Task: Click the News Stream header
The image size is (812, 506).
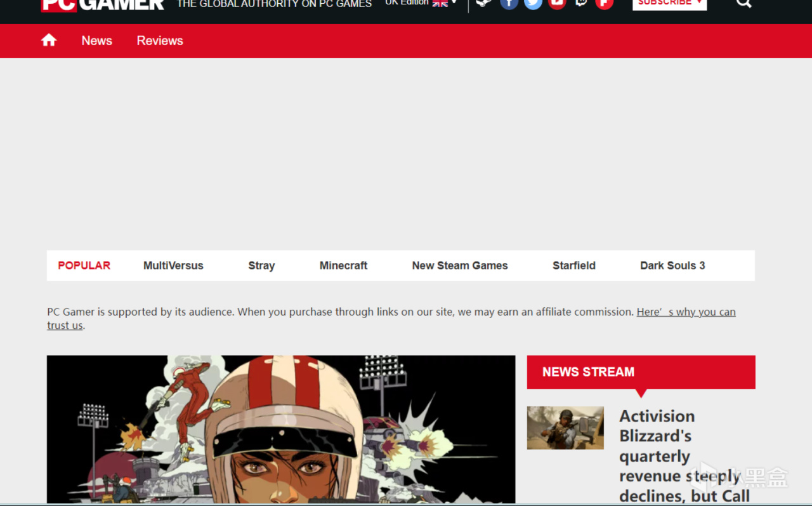Action: coord(641,372)
